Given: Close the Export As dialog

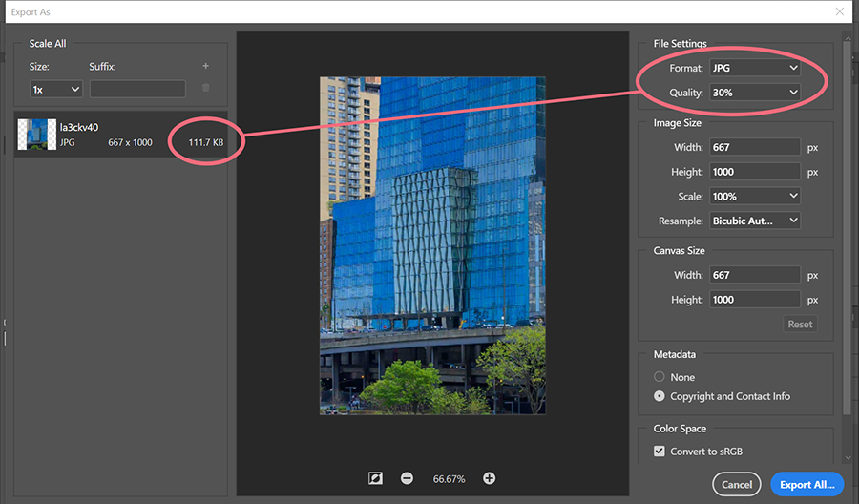Looking at the screenshot, I should [x=839, y=11].
